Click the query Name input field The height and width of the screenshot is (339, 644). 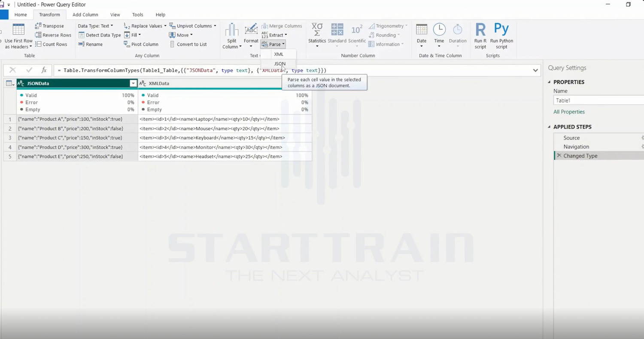599,101
